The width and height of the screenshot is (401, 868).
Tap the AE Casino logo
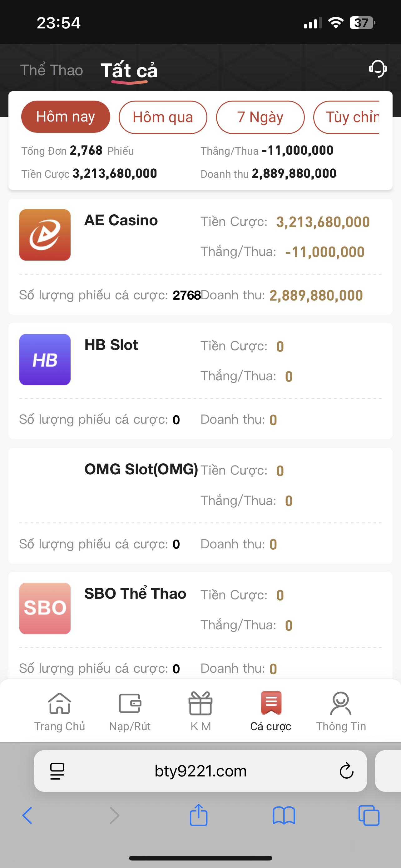tap(45, 235)
